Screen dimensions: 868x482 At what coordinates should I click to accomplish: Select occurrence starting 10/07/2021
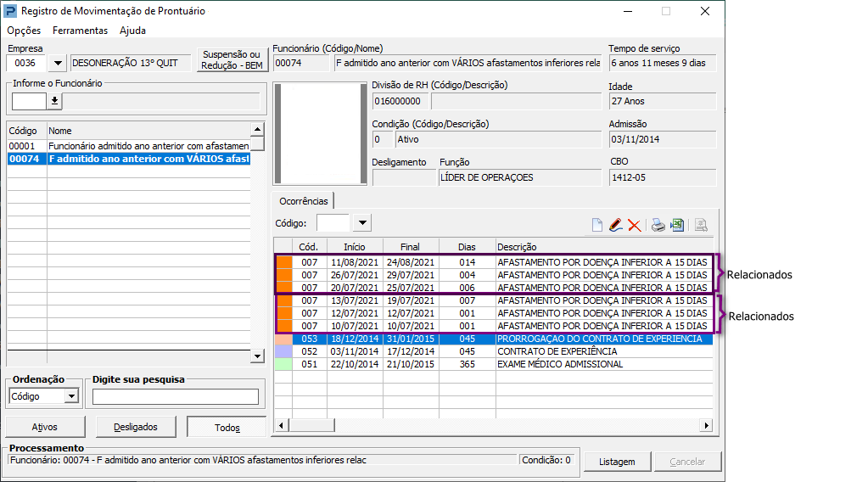click(494, 326)
